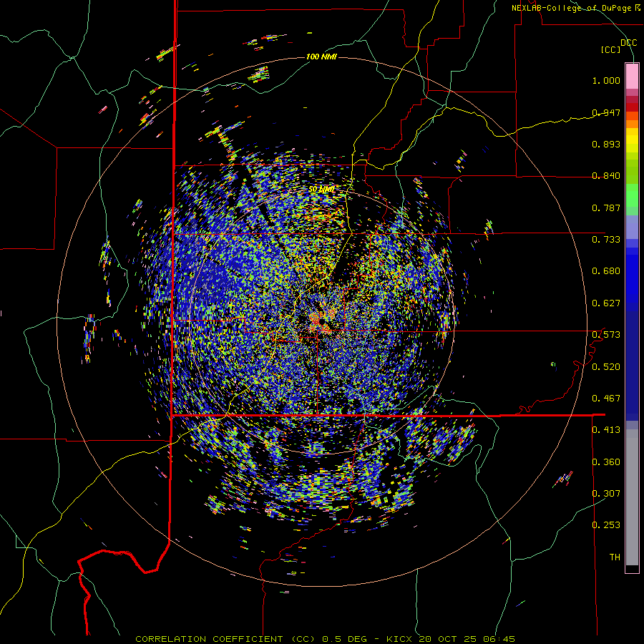Click the bright green legend color band

tap(632, 195)
